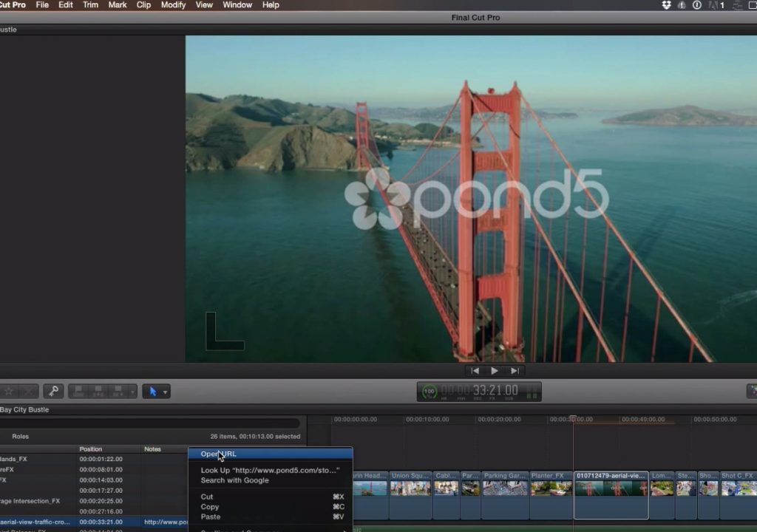
Task: Go to next edit in viewer
Action: pos(515,371)
